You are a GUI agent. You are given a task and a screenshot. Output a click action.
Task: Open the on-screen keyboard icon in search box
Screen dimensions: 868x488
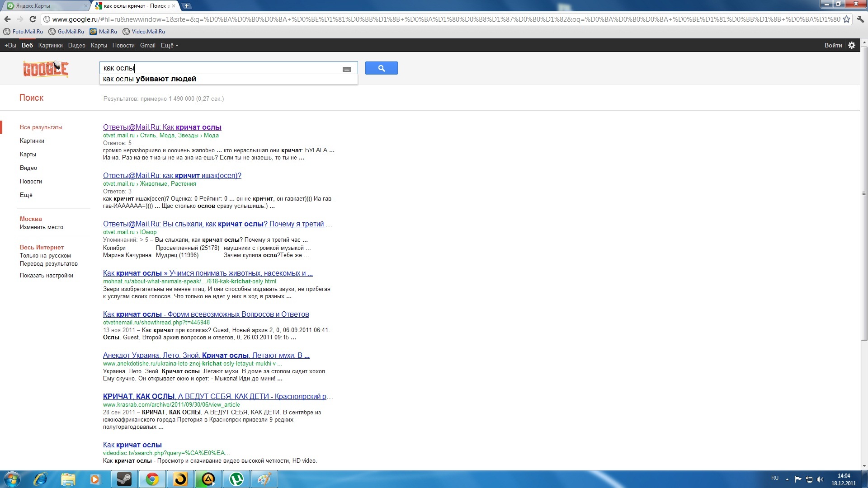click(347, 69)
